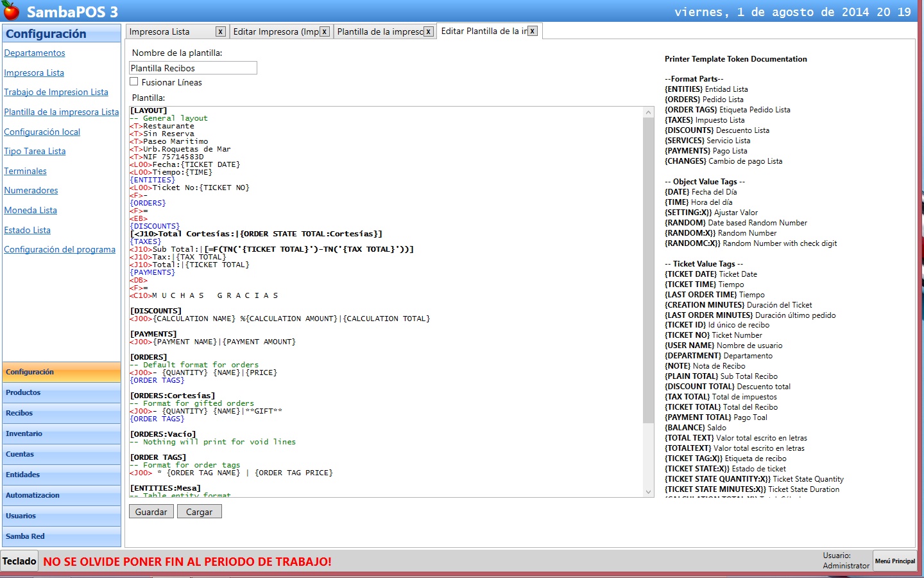Click the [PAYMENTS] section header in editor

(x=153, y=334)
